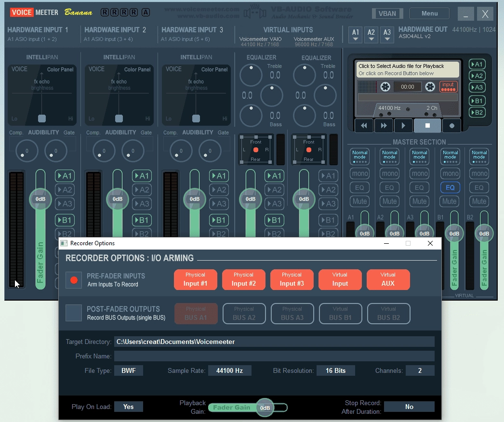This screenshot has width=504, height=422.
Task: Enable Post-Fader Outputs recording mode
Action: click(x=74, y=313)
